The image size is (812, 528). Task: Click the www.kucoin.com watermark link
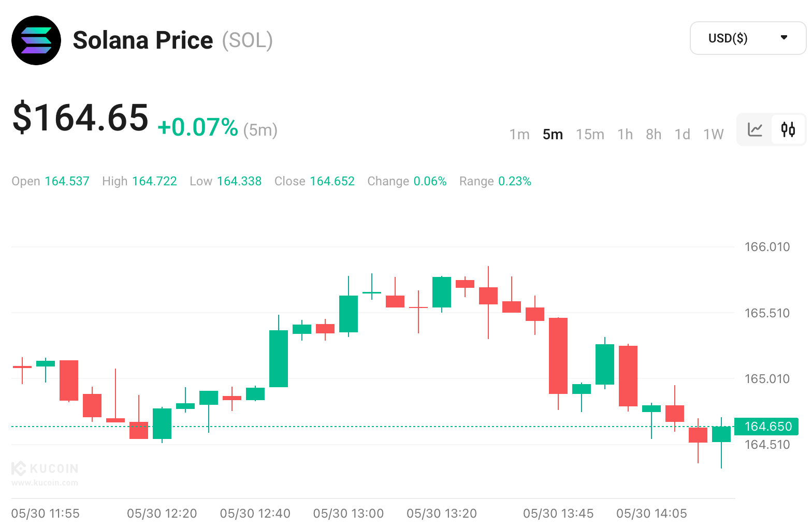[45, 483]
